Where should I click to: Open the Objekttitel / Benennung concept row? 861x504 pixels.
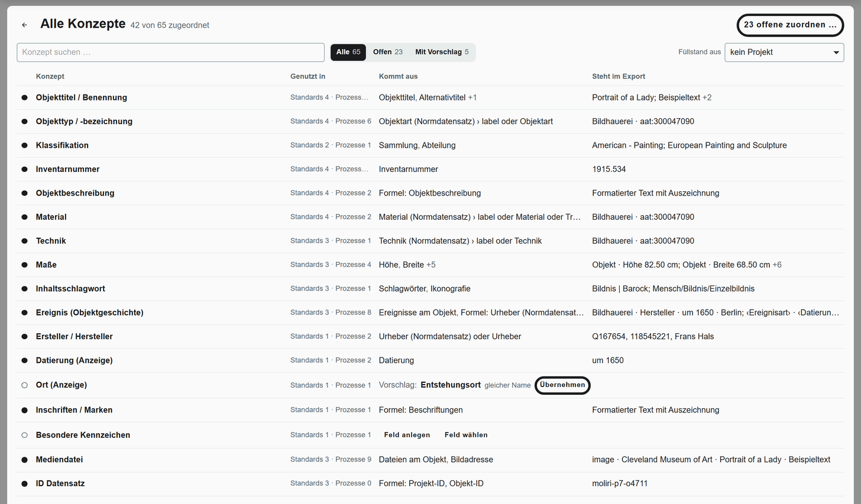[430, 97]
